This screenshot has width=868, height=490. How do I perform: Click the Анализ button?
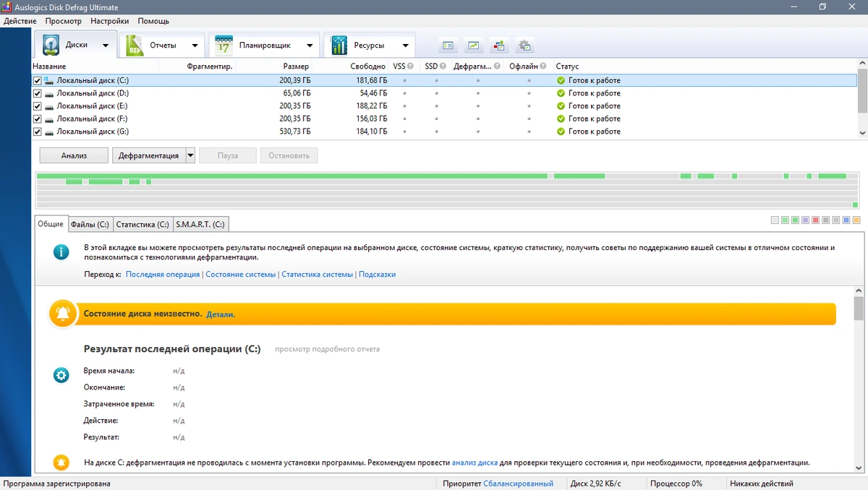(x=74, y=155)
